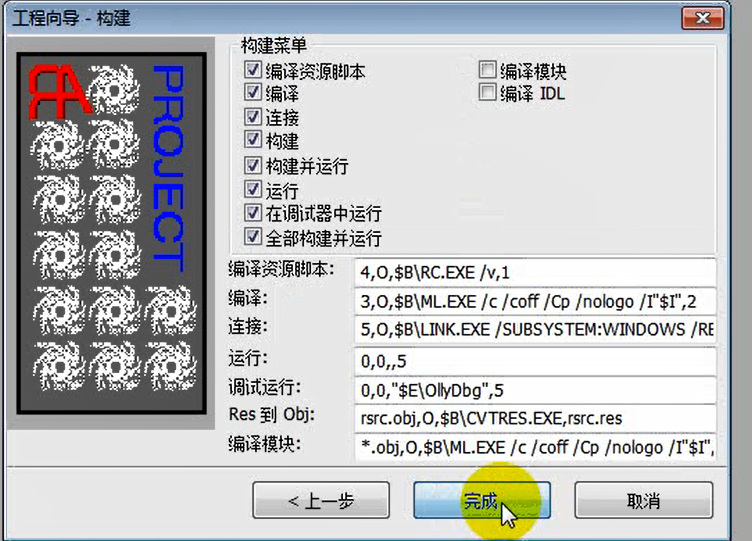Click the 编译资源脚本: field label
This screenshot has height=541, width=752.
coord(281,270)
